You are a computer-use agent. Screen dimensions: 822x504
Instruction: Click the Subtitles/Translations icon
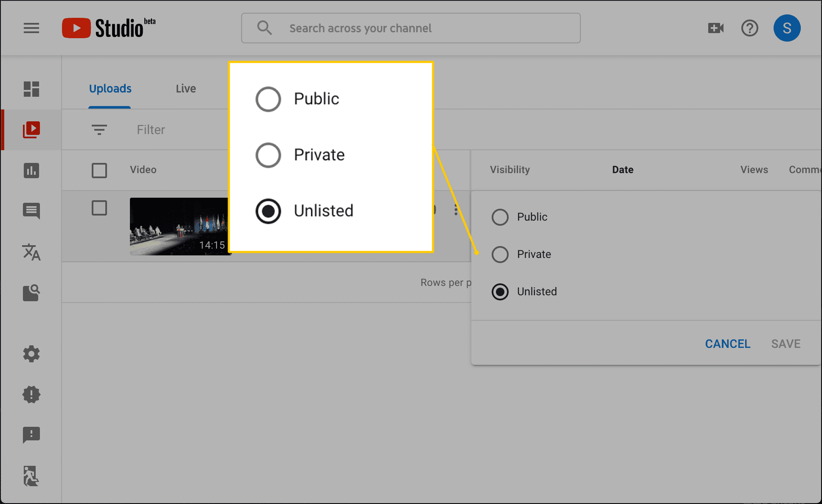[x=32, y=252]
